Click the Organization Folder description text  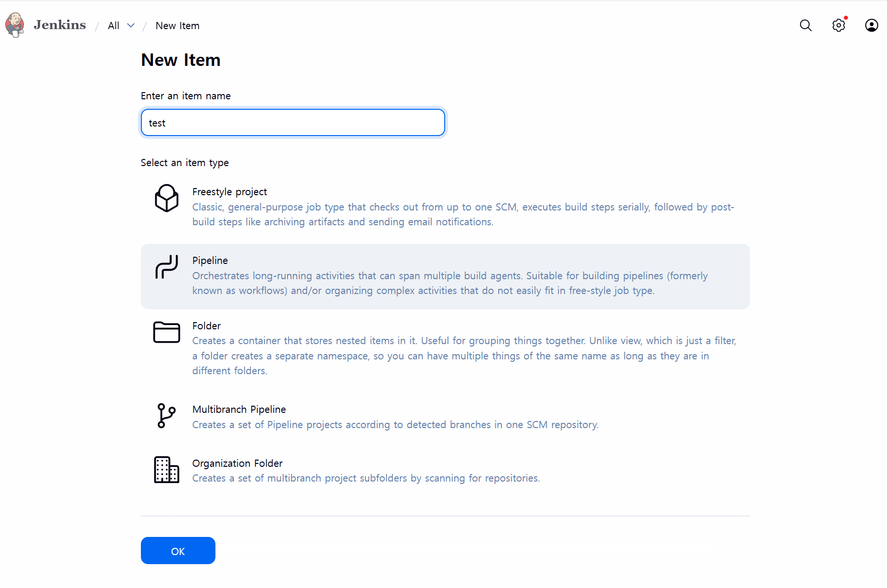[x=366, y=478]
